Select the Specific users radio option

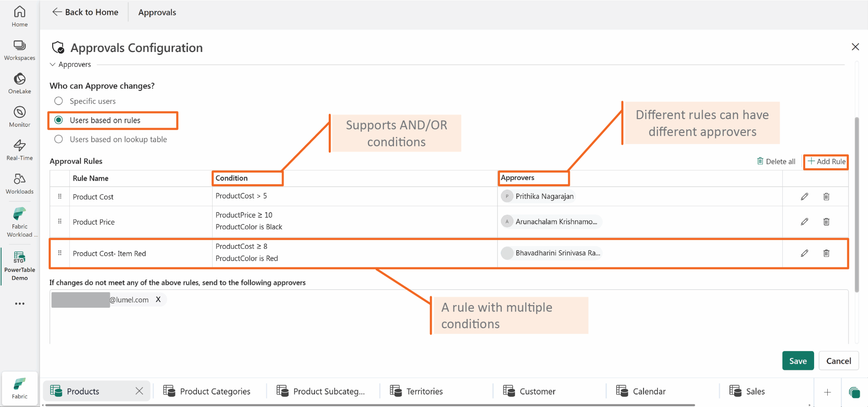coord(59,101)
